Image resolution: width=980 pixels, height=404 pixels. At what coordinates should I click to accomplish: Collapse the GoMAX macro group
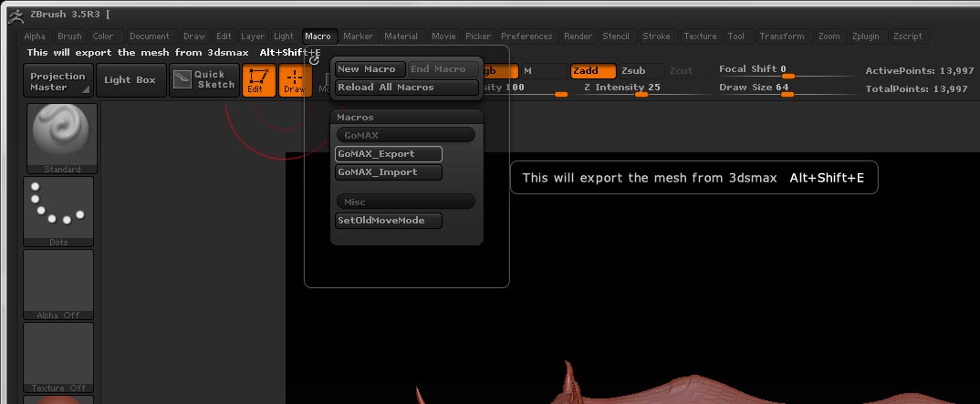point(405,135)
